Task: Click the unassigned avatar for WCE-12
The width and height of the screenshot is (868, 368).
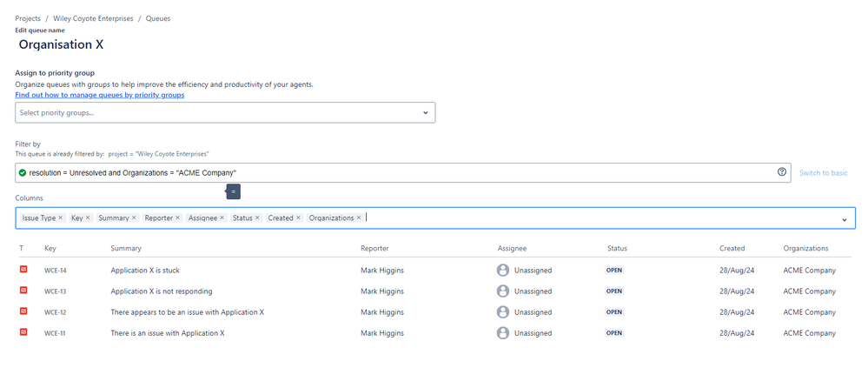Action: (503, 312)
